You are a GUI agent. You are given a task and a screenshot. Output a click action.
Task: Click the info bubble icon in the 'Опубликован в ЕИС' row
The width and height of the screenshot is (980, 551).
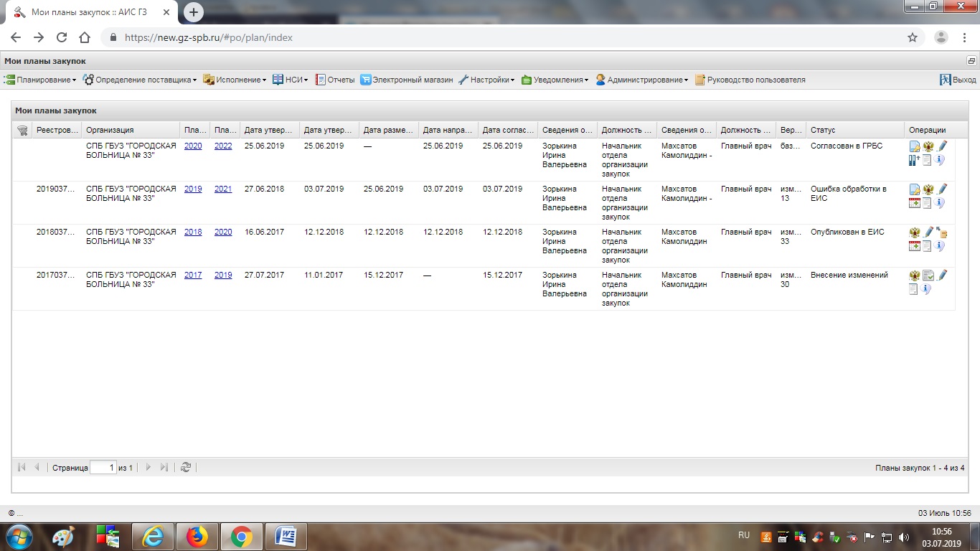941,246
